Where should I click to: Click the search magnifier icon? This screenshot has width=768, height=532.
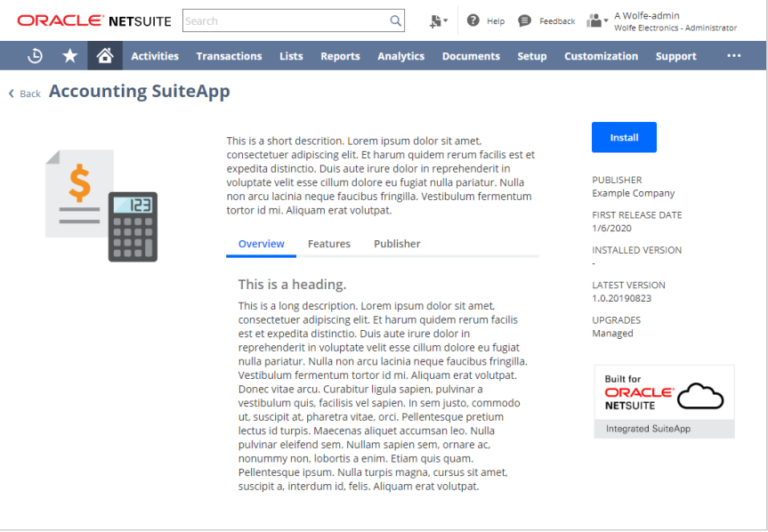[x=395, y=20]
